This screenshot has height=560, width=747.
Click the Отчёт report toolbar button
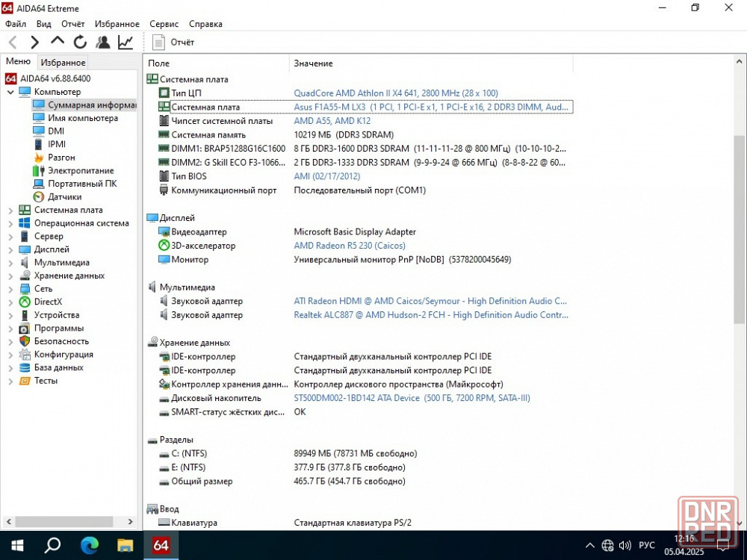173,43
